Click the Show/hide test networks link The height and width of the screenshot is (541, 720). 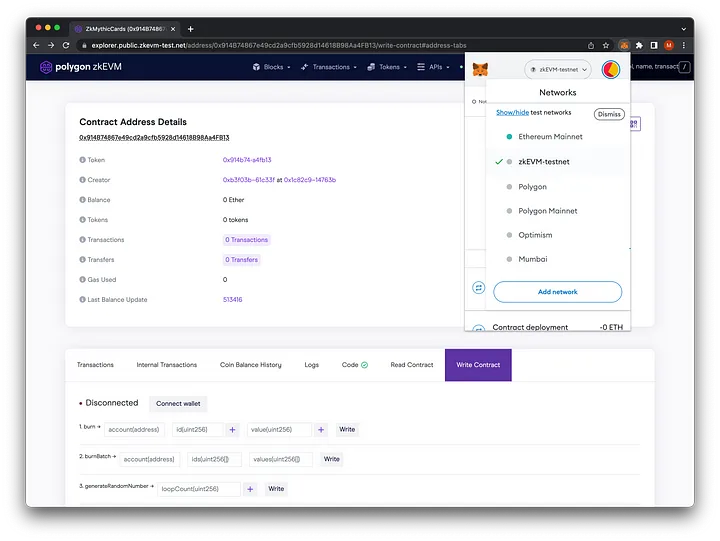point(512,113)
